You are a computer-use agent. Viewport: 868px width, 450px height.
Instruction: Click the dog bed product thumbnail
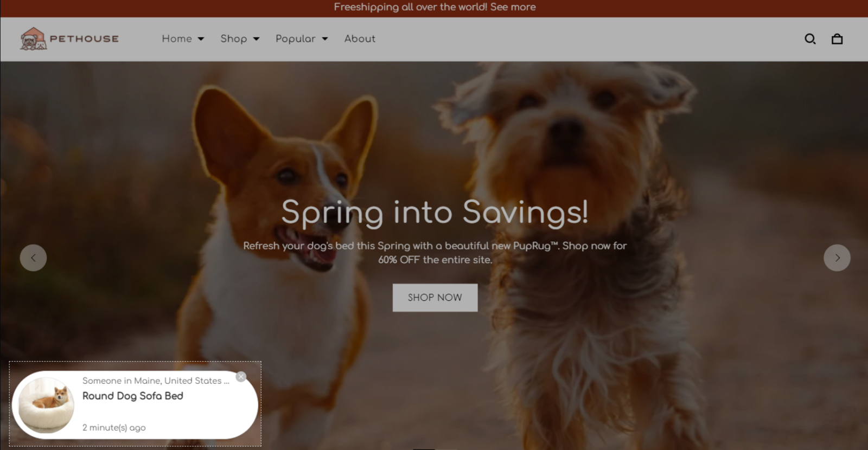[x=46, y=405]
